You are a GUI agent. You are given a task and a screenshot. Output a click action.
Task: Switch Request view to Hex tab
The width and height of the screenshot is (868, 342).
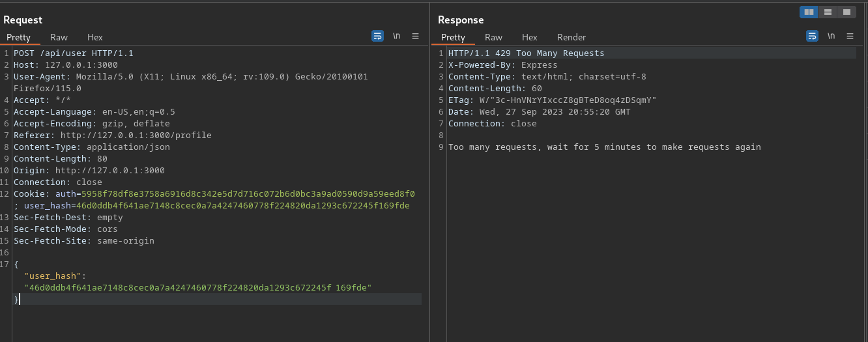[x=95, y=37]
